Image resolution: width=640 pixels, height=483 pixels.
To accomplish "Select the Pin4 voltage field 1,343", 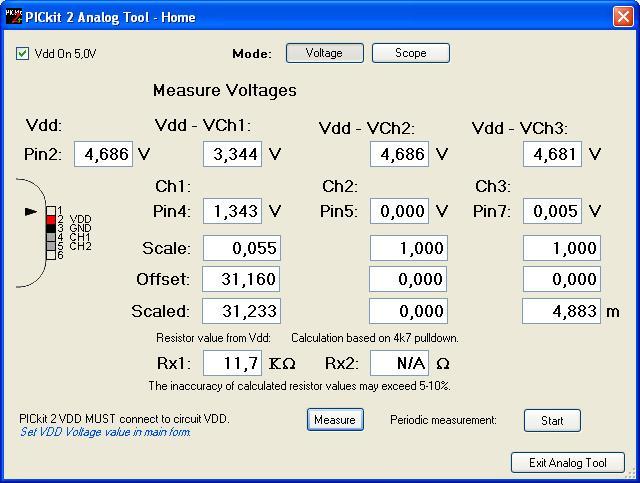I will [x=232, y=211].
